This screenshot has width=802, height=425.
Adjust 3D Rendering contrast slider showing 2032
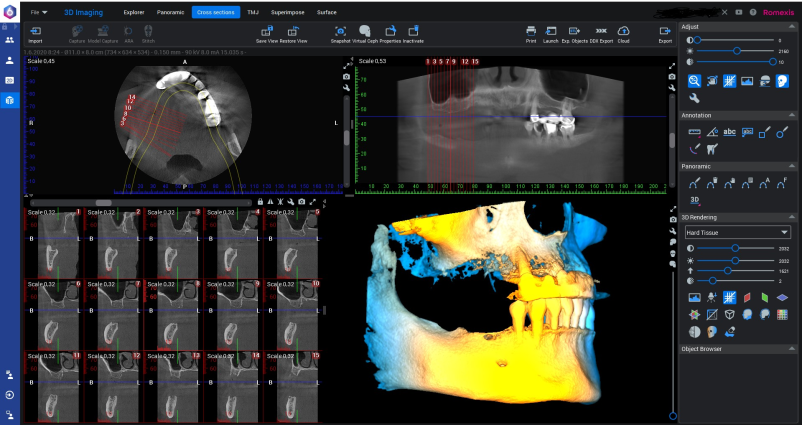click(x=735, y=248)
